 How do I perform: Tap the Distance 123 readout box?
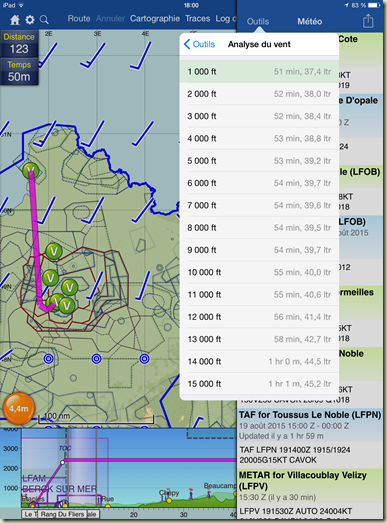pyautogui.click(x=19, y=44)
